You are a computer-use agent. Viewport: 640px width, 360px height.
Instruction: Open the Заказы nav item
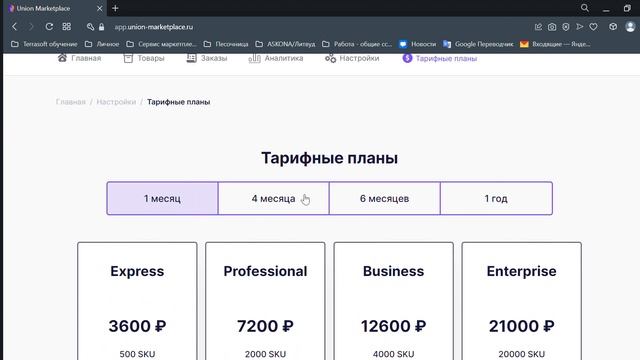coord(207,58)
